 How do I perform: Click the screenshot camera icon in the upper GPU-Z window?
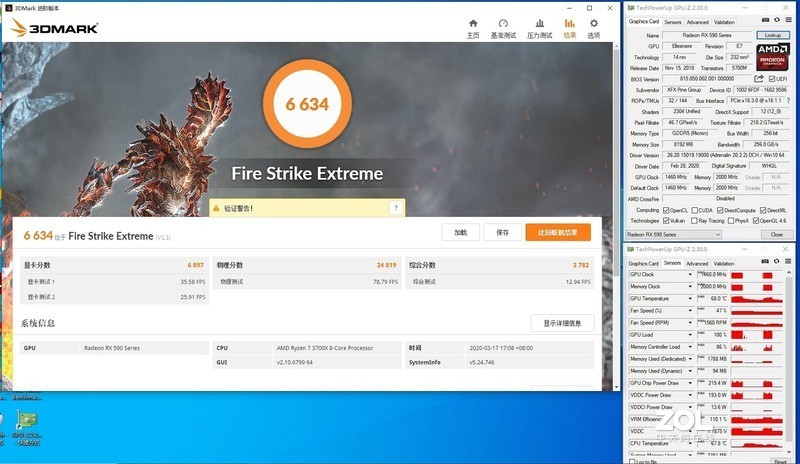(765, 20)
